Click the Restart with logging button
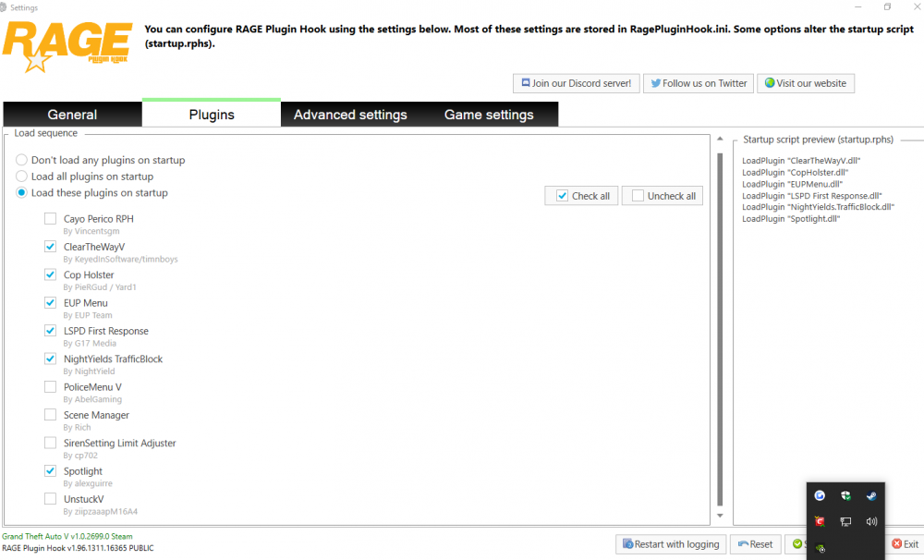 tap(671, 544)
